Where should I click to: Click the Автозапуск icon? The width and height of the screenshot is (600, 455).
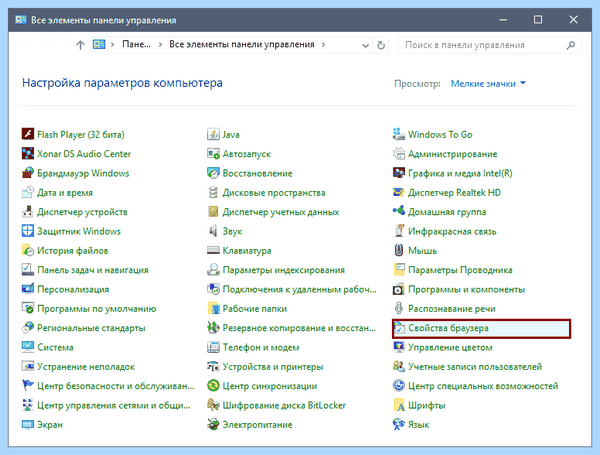213,153
